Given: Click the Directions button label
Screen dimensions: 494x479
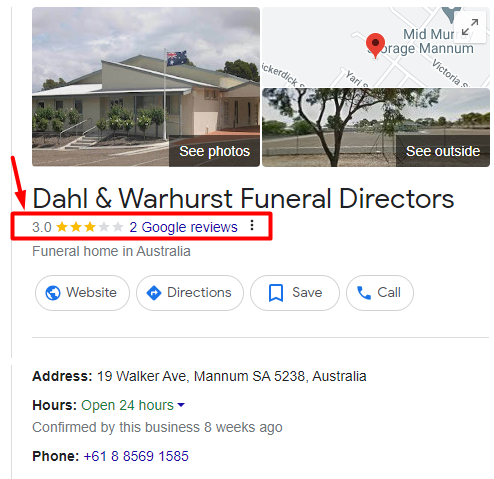Looking at the screenshot, I should click(199, 293).
